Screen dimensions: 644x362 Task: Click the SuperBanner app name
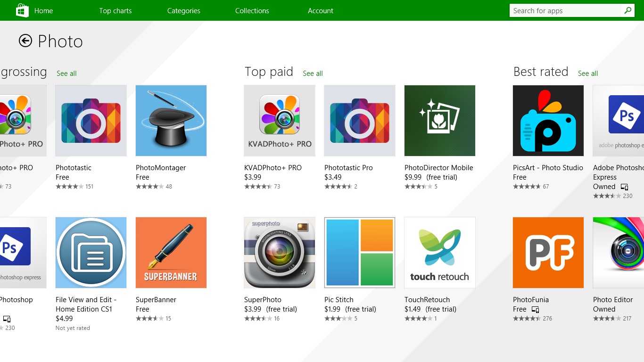(156, 300)
